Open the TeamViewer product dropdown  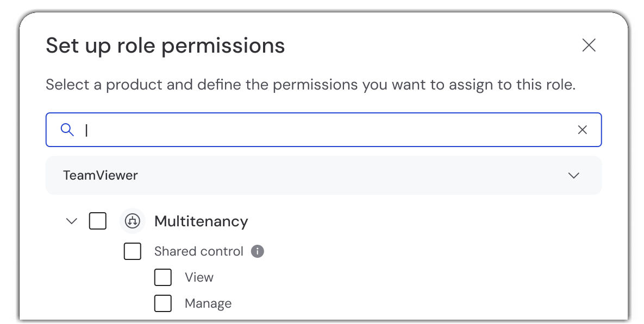(x=323, y=175)
